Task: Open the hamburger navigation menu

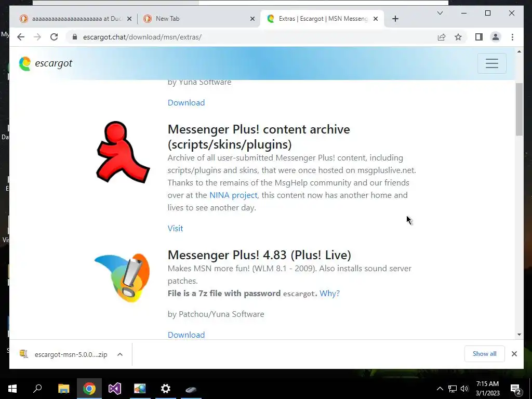Action: (491, 63)
